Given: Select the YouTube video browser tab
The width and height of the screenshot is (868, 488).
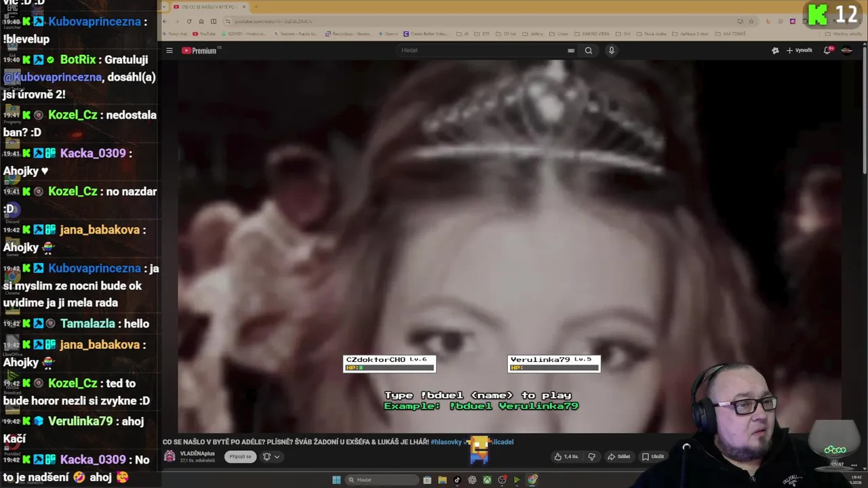Looking at the screenshot, I should coord(209,7).
